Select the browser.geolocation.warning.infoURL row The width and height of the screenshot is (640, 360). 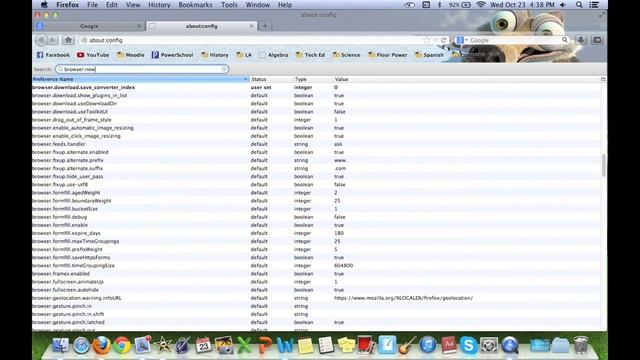(x=316, y=298)
